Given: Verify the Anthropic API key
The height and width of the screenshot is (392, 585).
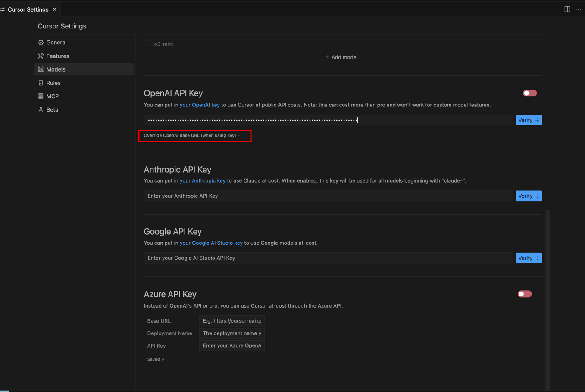Looking at the screenshot, I should coord(529,196).
